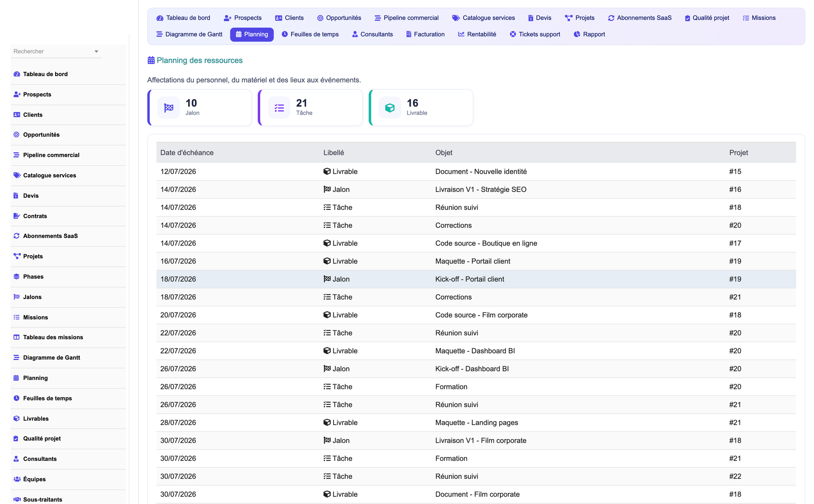Switch to Feuilles de temps top tab
Image resolution: width=814 pixels, height=504 pixels.
(x=310, y=34)
